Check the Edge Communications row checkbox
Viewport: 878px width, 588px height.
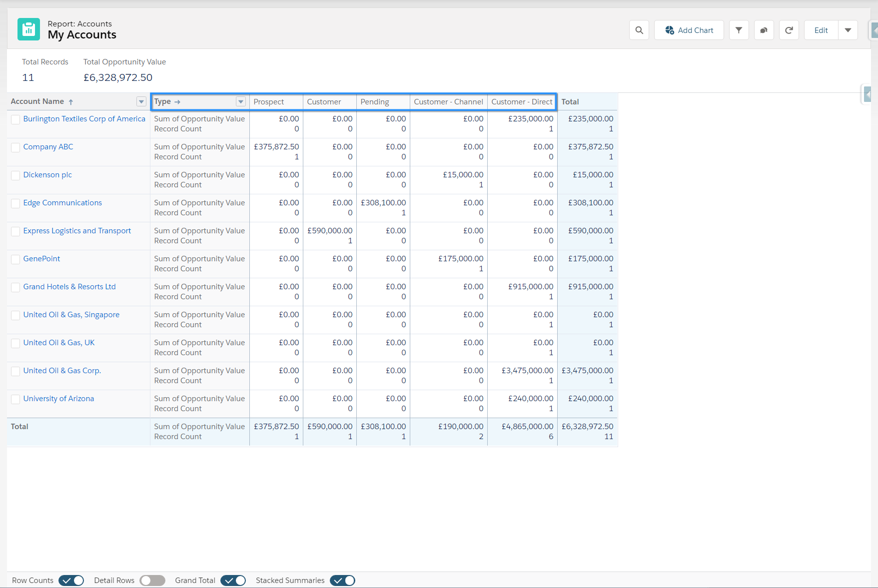(15, 203)
